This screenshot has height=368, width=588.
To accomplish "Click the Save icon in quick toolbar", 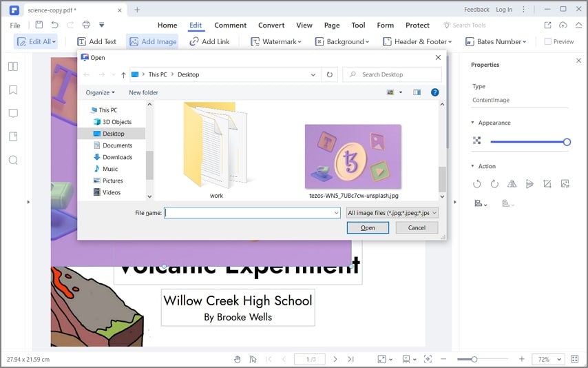I will coord(39,25).
